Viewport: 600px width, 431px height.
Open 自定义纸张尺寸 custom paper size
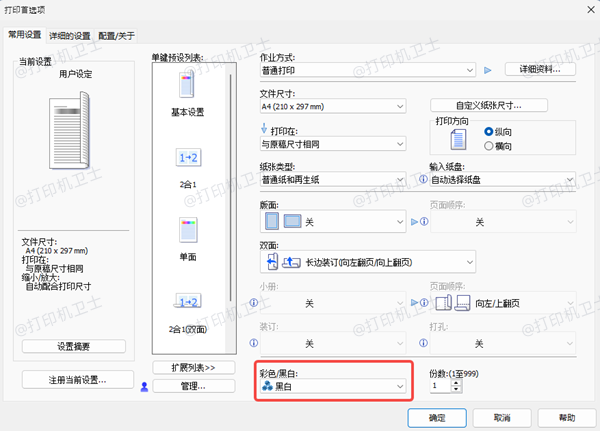490,106
